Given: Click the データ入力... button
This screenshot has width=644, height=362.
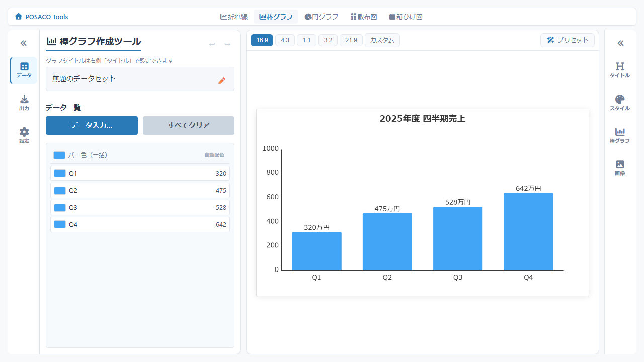Looking at the screenshot, I should (92, 125).
